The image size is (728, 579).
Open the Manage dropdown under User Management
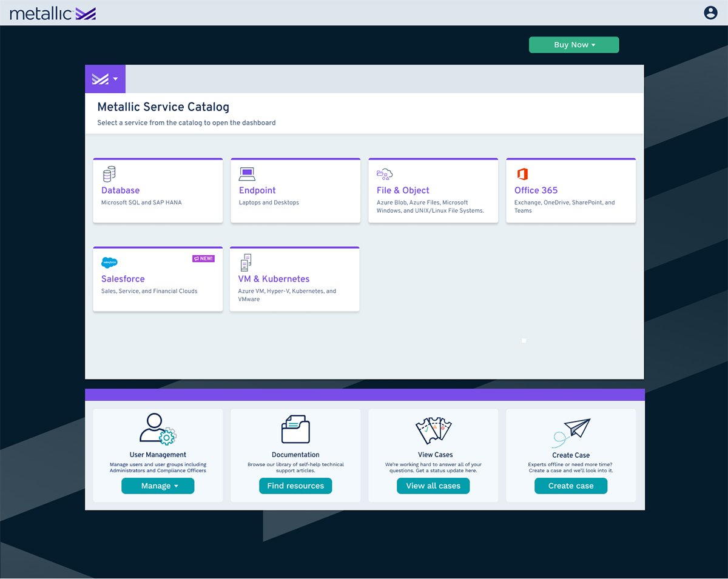click(x=158, y=486)
